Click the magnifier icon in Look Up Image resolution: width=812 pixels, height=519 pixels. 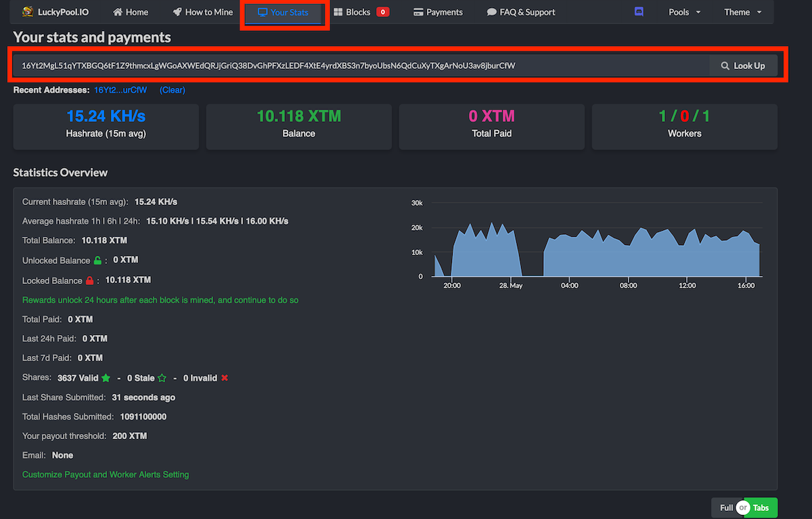point(725,66)
